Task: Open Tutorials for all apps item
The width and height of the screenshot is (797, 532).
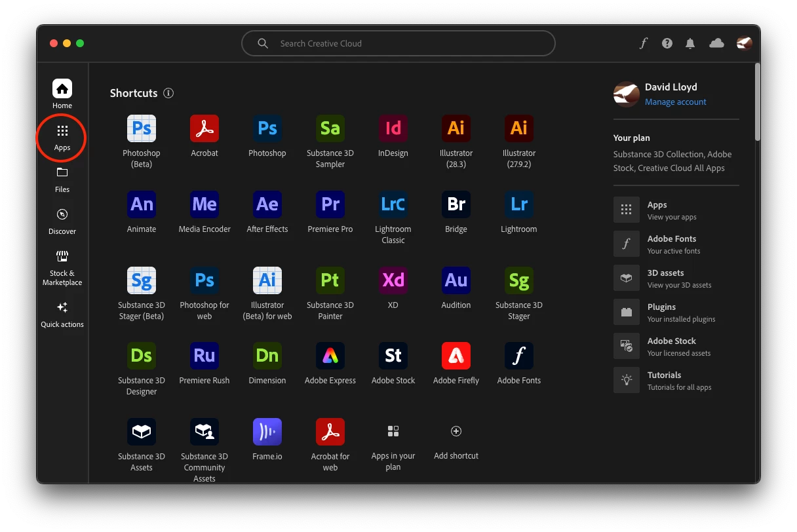Action: click(x=676, y=380)
